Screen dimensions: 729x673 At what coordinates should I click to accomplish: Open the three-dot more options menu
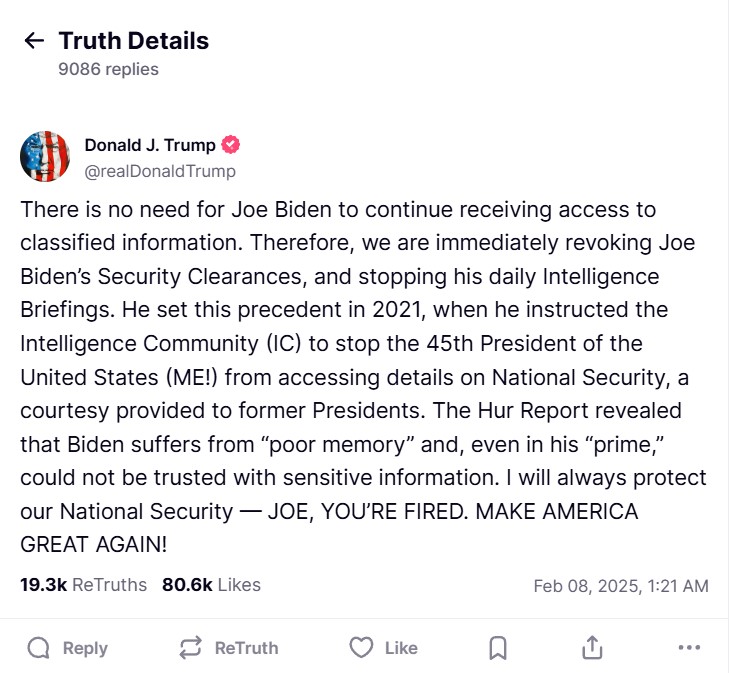click(x=689, y=648)
